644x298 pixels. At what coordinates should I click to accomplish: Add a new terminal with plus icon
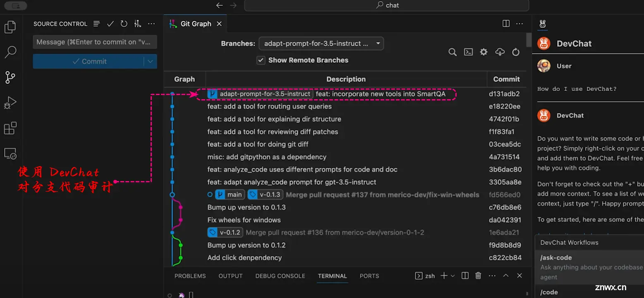click(x=444, y=276)
